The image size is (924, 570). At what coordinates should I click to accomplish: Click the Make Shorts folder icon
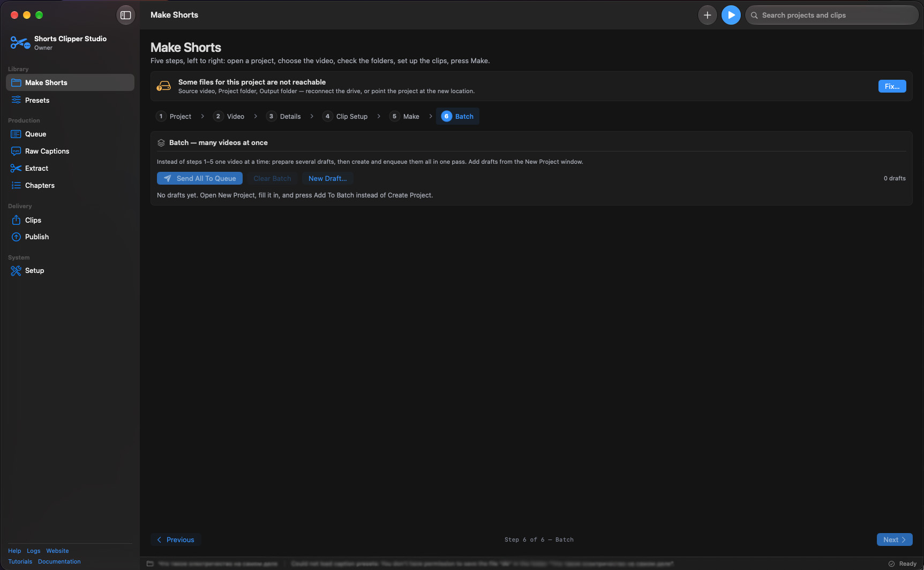(x=16, y=82)
